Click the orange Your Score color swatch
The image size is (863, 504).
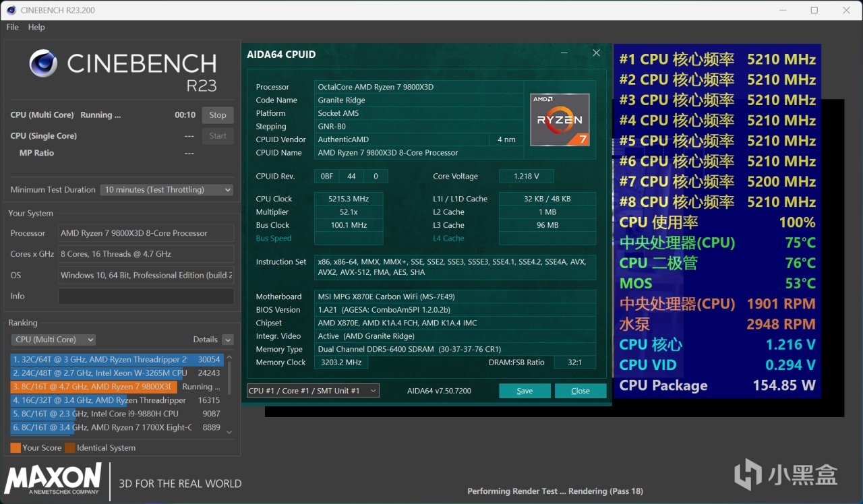tap(16, 447)
